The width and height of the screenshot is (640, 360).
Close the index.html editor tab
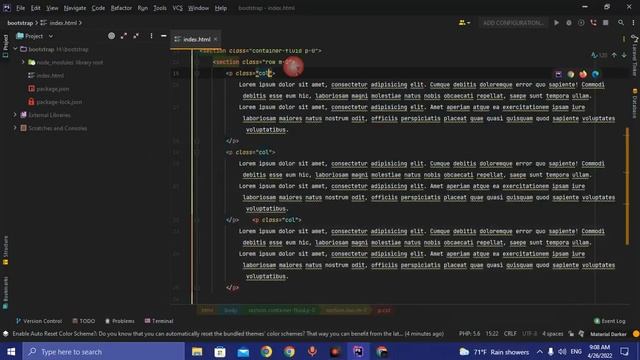click(x=216, y=39)
